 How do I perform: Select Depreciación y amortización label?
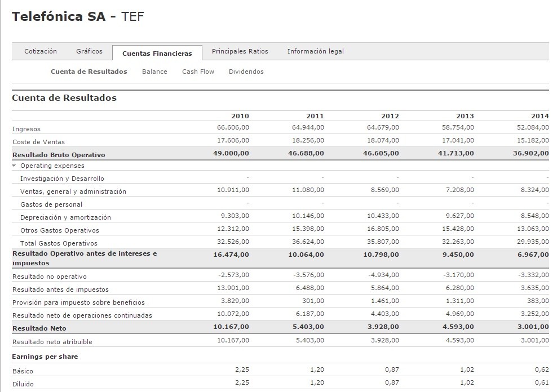[65, 217]
